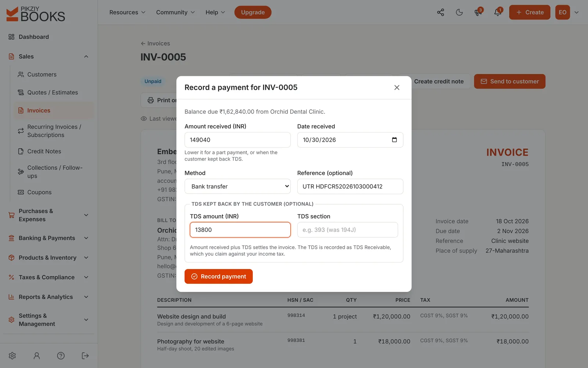Expand Settings & Management section
Screen dimensions: 588x368
49,320
